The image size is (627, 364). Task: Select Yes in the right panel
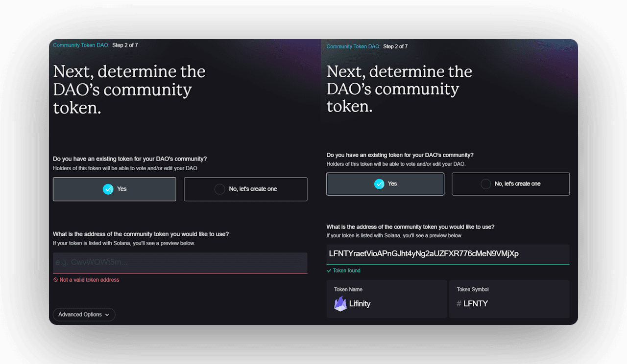tap(386, 184)
